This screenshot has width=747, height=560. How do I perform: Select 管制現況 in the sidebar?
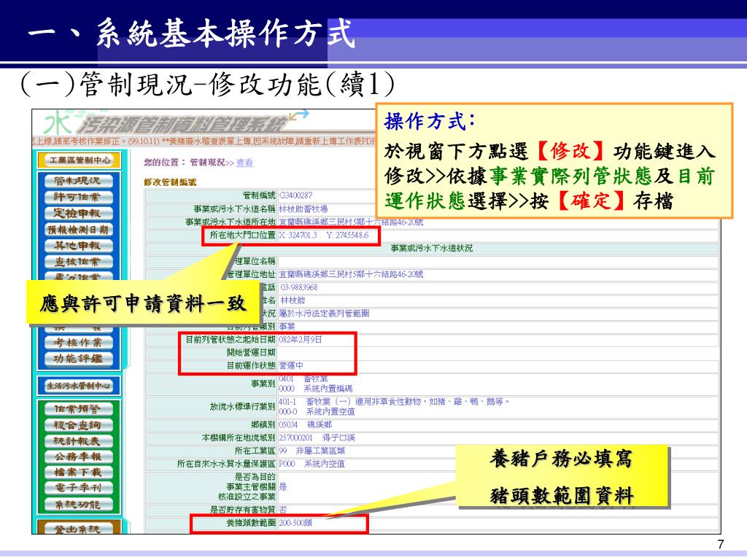click(79, 181)
